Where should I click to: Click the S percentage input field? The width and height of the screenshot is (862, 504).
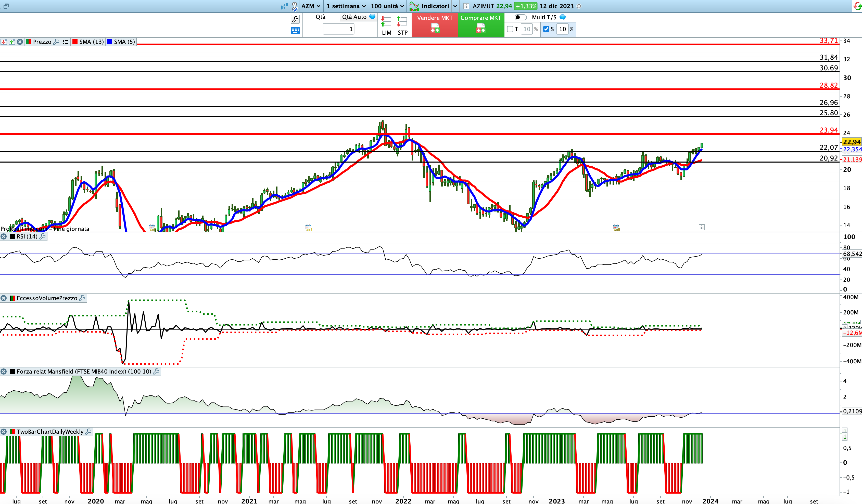tap(562, 29)
